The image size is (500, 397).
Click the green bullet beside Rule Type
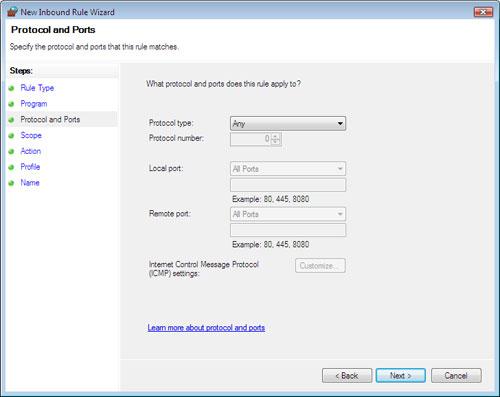coord(11,88)
